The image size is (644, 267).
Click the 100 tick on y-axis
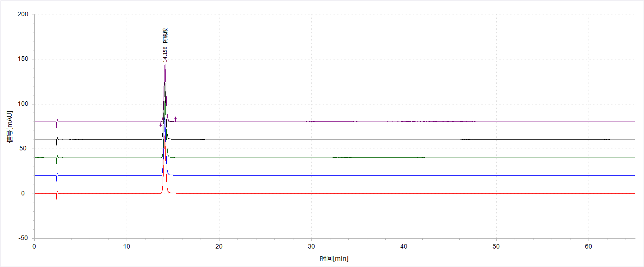(x=23, y=104)
